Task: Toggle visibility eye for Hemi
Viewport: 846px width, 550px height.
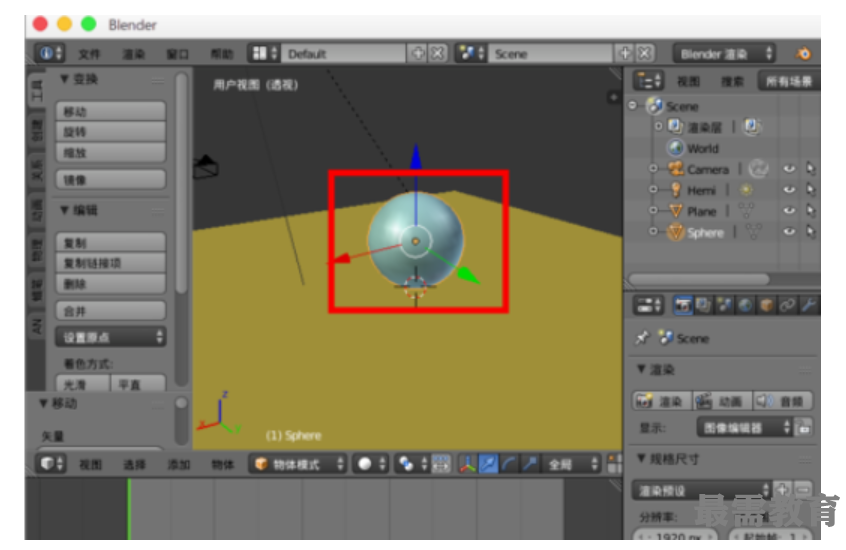Action: pyautogui.click(x=789, y=189)
